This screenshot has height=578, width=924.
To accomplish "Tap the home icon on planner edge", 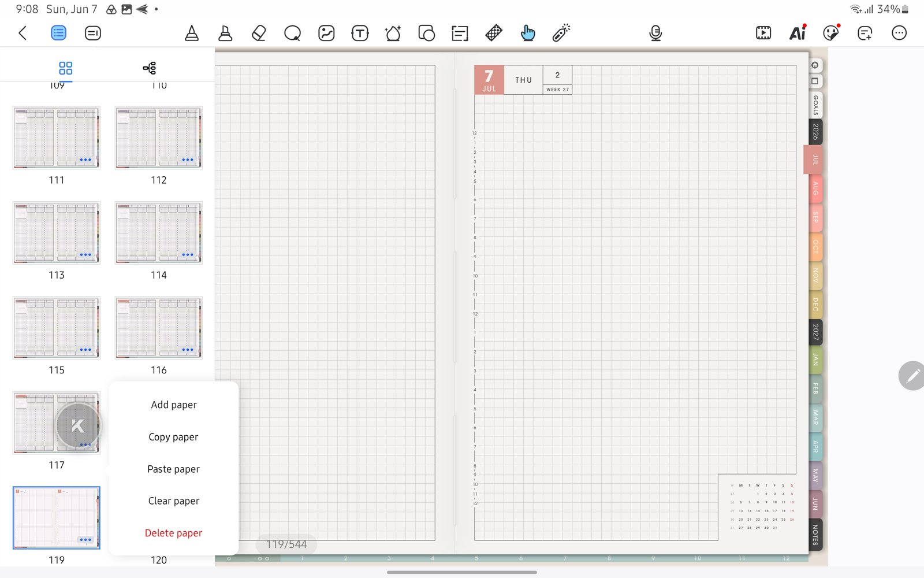I will 815,65.
